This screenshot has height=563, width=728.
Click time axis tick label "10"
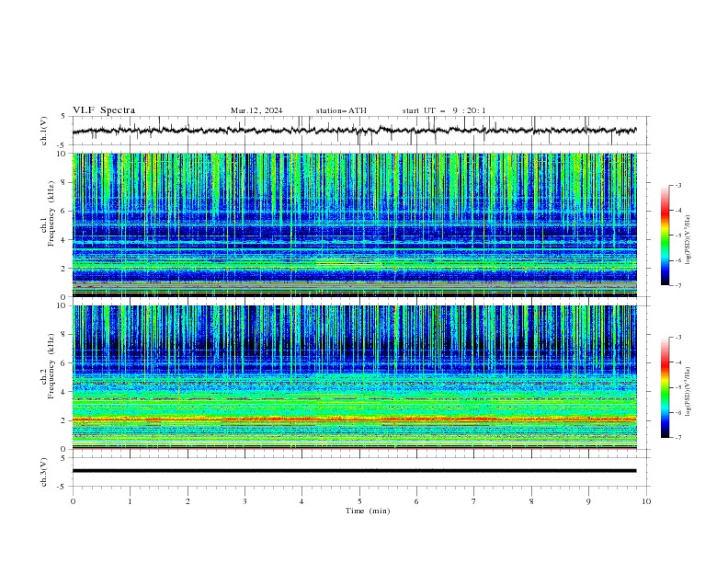[646, 501]
